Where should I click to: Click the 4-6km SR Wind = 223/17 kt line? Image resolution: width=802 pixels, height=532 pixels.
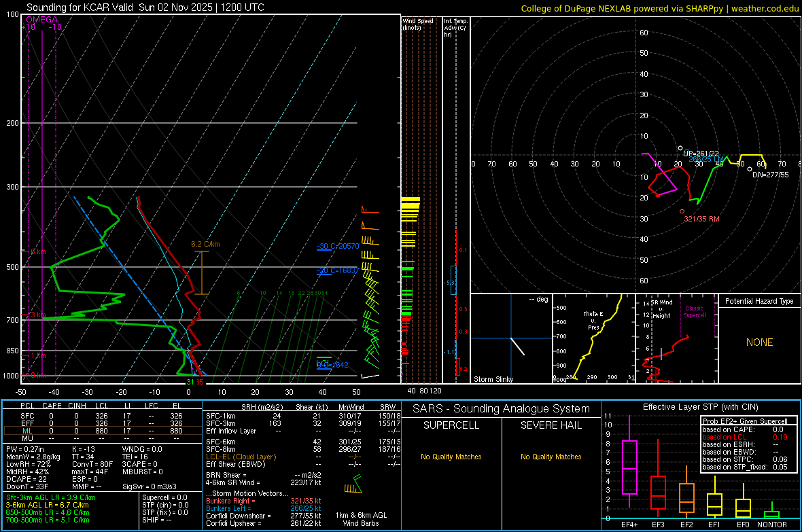(x=264, y=482)
